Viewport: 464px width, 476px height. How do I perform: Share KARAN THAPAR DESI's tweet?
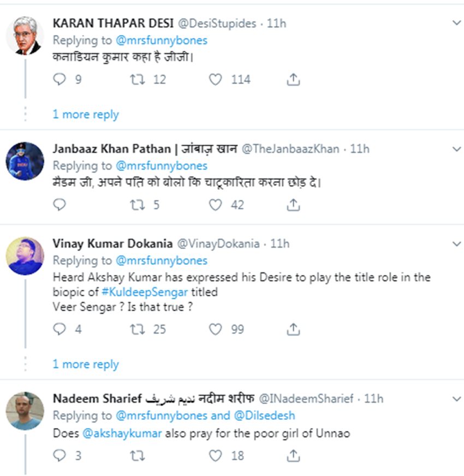coord(293,80)
